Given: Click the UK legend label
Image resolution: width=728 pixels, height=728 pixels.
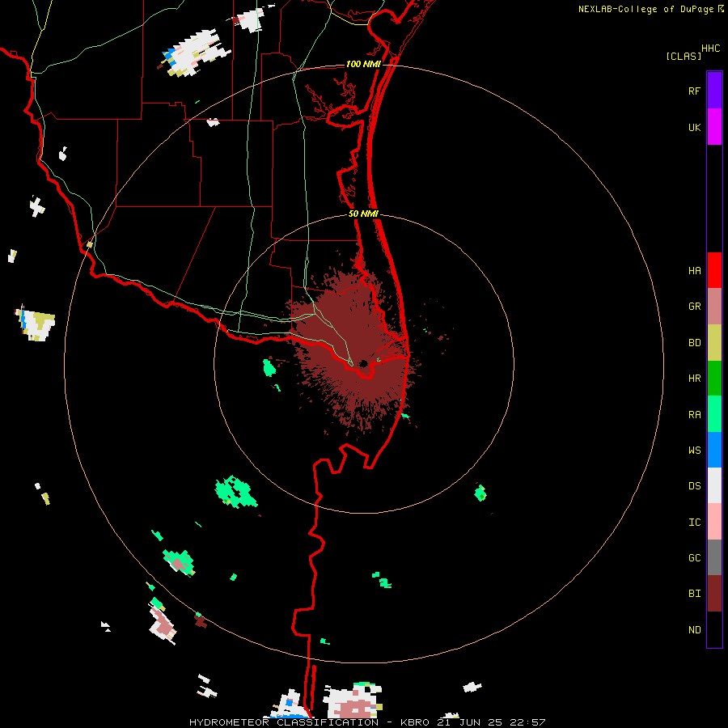Looking at the screenshot, I should click(694, 127).
